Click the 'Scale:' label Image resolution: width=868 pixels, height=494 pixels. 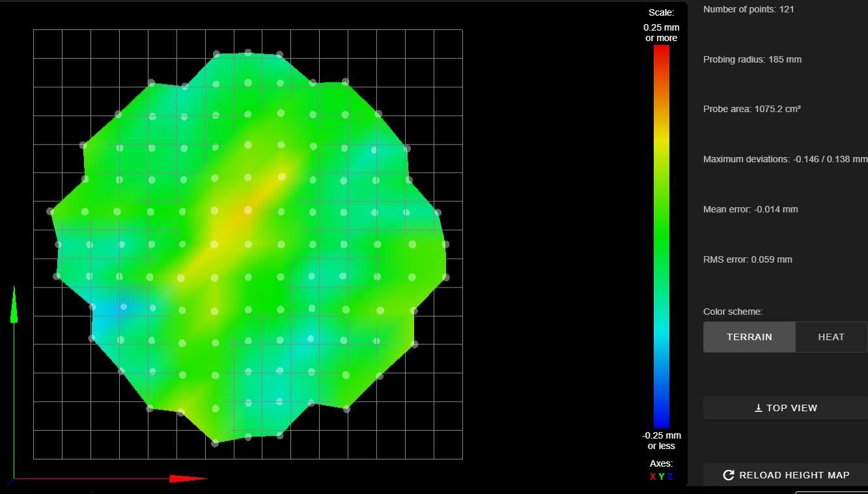661,12
